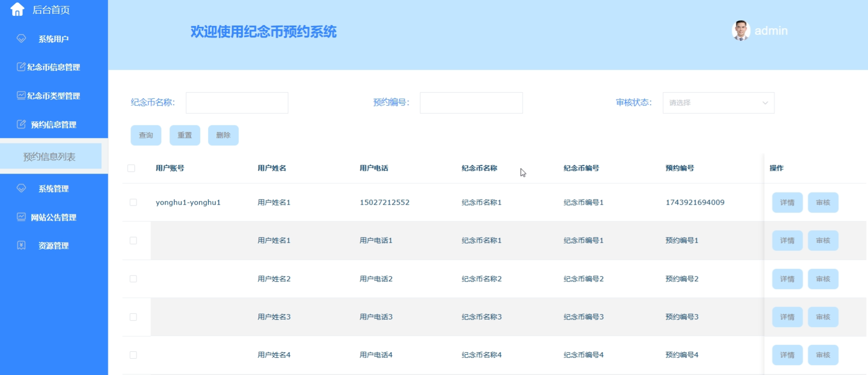The image size is (868, 375).
Task: Click the 查询 button
Action: (x=146, y=135)
